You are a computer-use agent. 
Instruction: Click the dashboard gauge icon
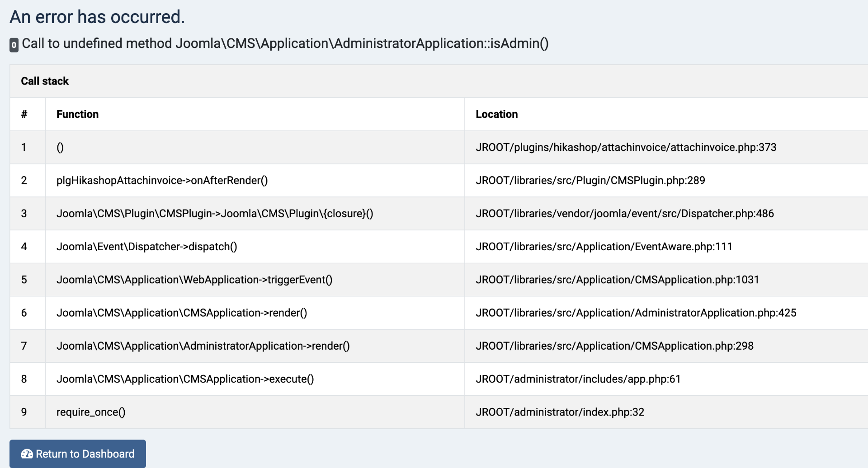[27, 454]
